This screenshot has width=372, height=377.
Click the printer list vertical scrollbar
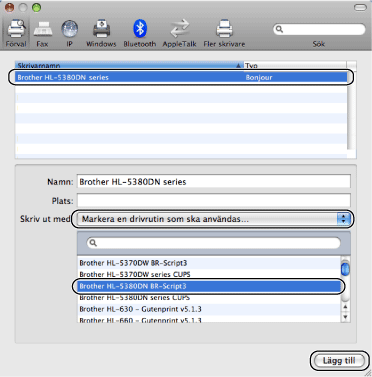tap(351, 110)
